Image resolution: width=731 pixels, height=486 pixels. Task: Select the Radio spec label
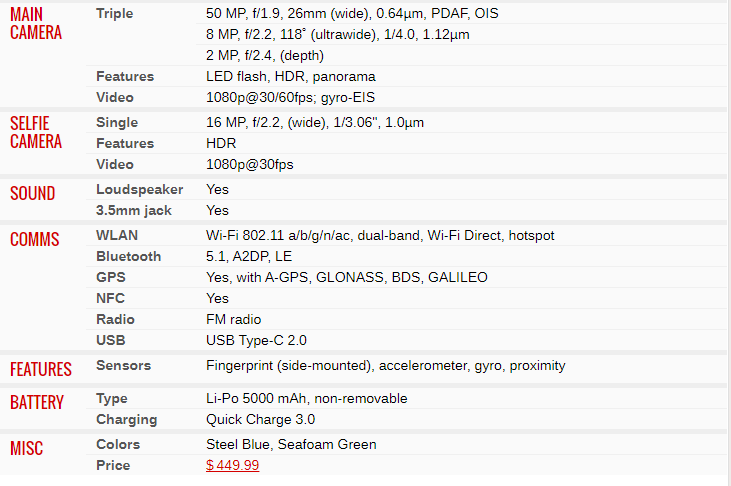click(x=115, y=319)
